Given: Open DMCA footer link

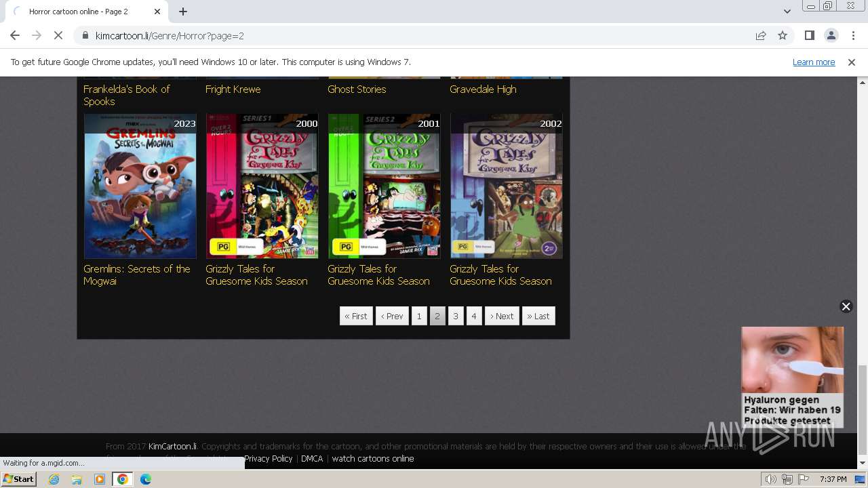Looking at the screenshot, I should click(312, 458).
